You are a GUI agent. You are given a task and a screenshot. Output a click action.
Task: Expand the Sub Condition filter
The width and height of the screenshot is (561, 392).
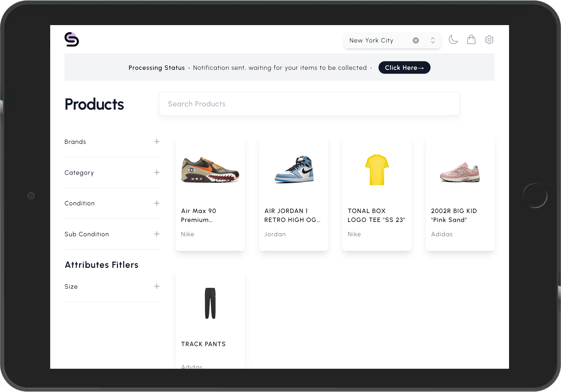157,234
